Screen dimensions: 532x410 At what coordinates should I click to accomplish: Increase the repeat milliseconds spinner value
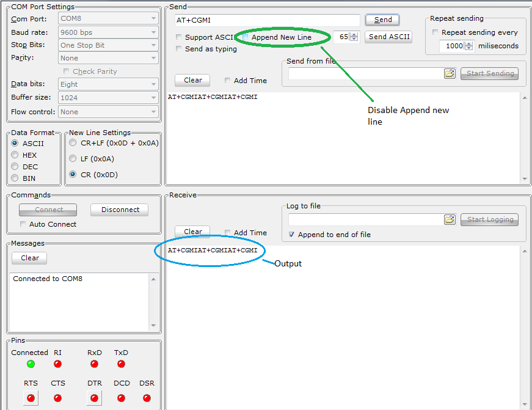point(469,43)
